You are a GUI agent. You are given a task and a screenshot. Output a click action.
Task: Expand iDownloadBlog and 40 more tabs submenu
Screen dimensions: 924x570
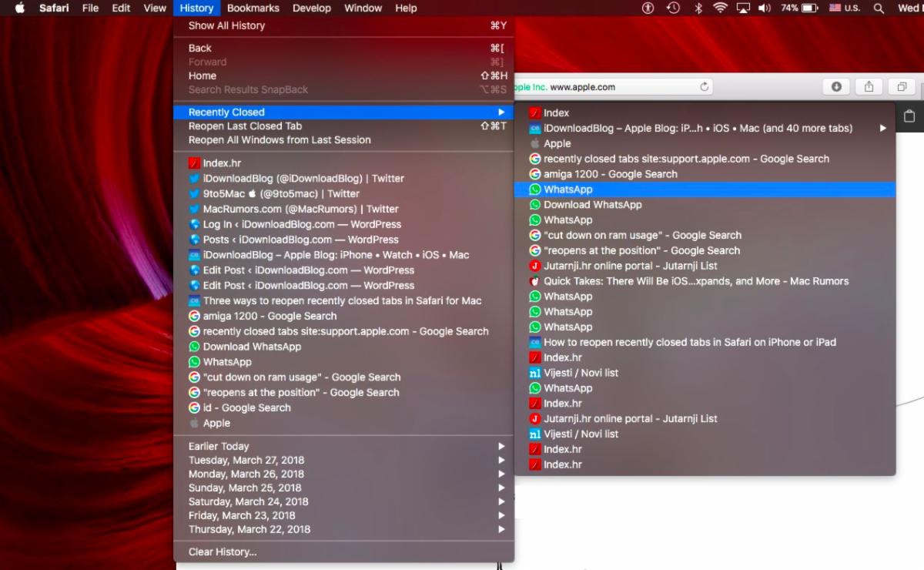pyautogui.click(x=705, y=128)
